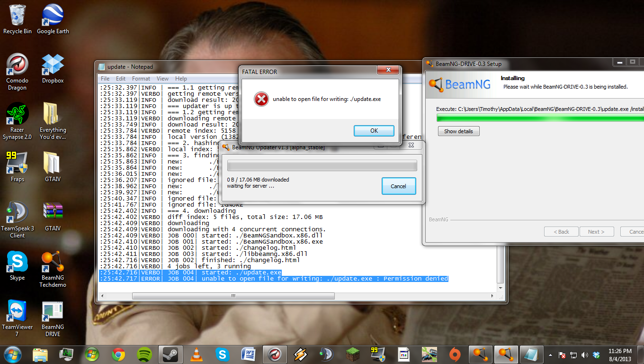Launch Google Chrome from the taskbar

pos(118,354)
